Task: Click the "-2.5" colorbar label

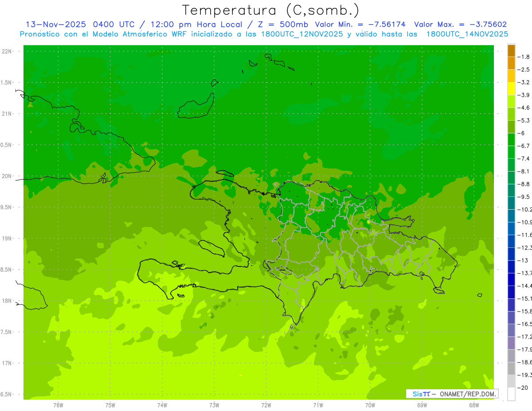Action: click(524, 70)
